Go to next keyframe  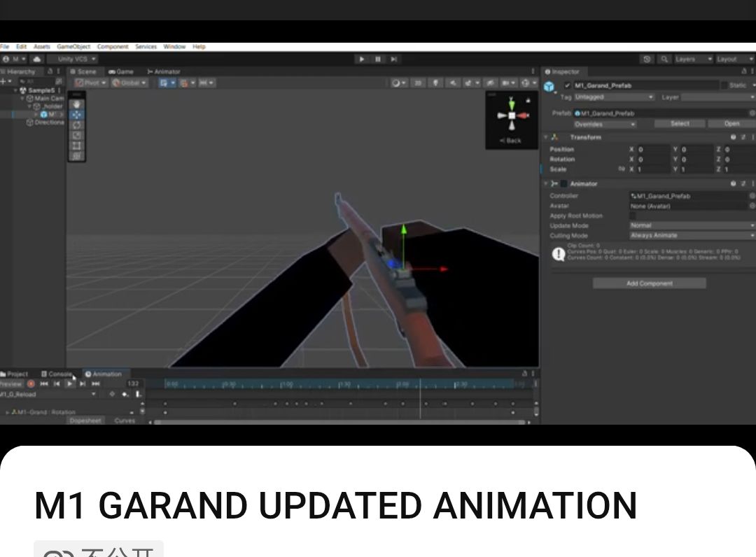coord(83,384)
